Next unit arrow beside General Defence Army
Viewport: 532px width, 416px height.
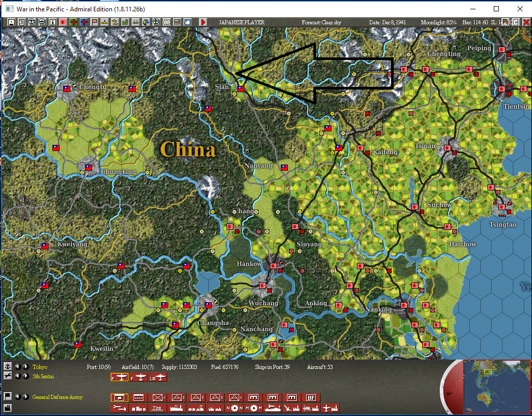(26, 397)
